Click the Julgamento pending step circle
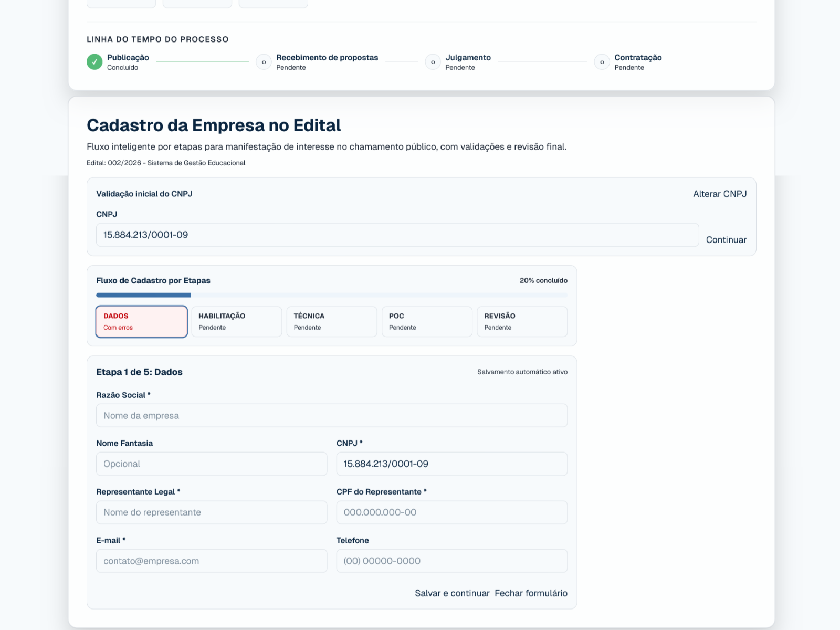This screenshot has width=840, height=630. [x=433, y=62]
